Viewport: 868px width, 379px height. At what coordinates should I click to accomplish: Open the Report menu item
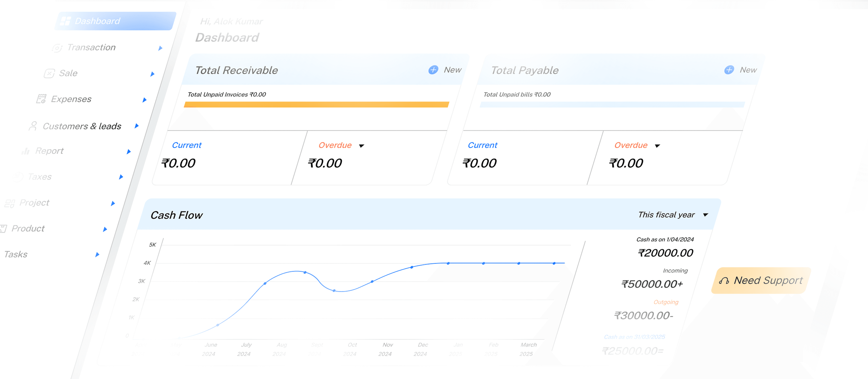49,151
